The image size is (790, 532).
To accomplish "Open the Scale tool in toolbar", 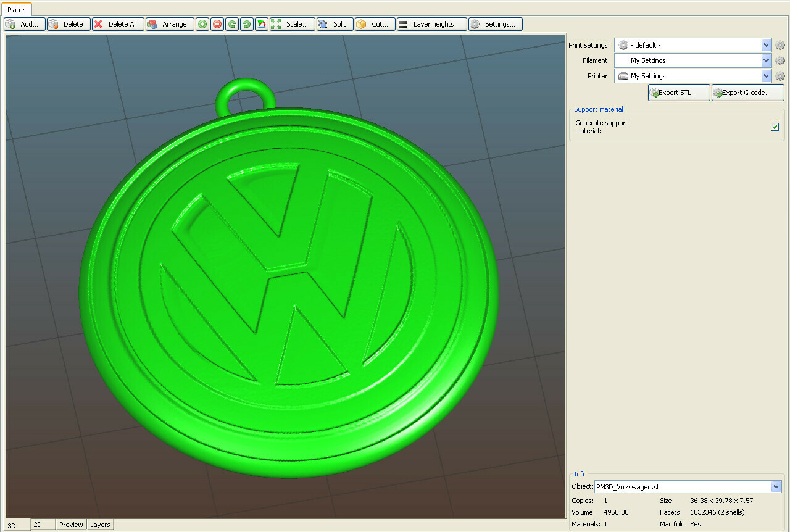I will coord(292,24).
